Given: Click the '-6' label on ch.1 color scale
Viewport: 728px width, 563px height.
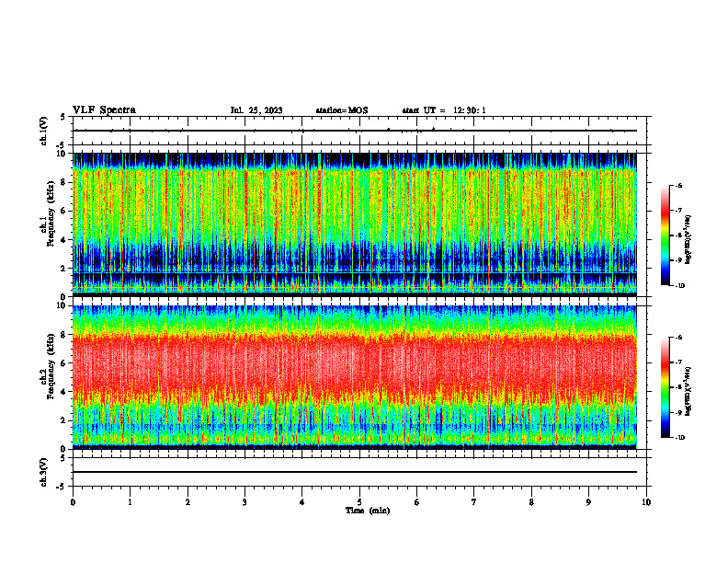Looking at the screenshot, I should point(678,186).
